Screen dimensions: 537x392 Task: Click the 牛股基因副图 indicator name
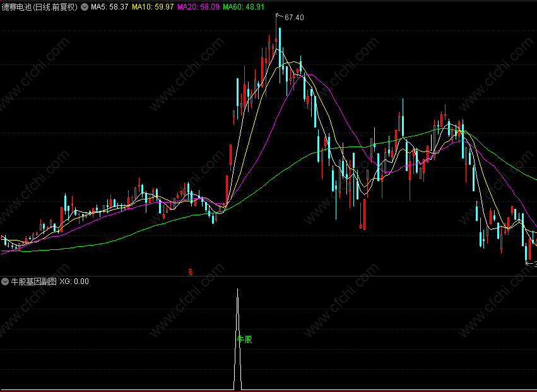[34, 282]
